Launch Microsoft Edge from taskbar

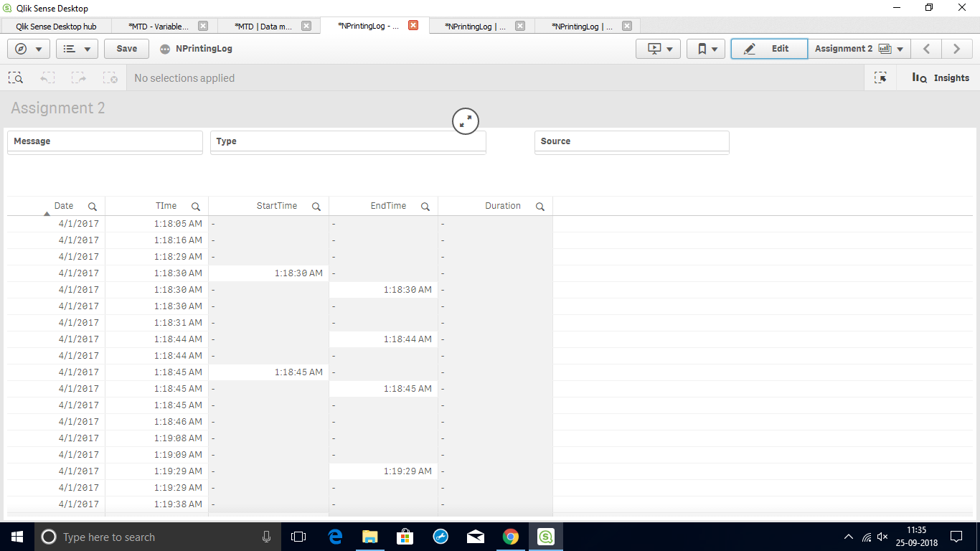click(x=335, y=537)
